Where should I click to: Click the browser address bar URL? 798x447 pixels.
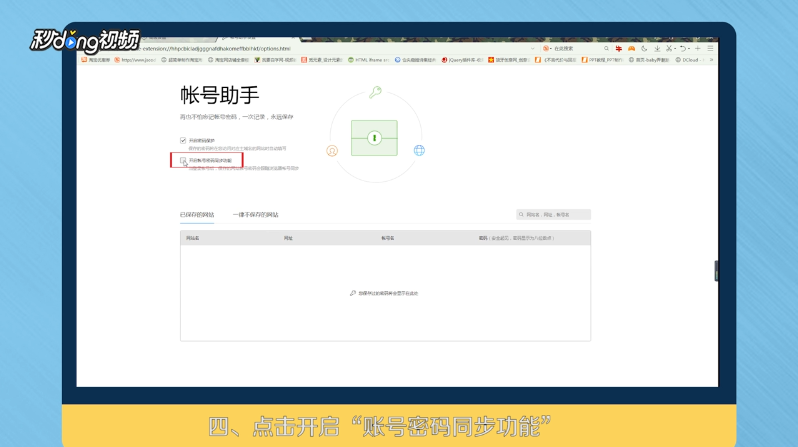pyautogui.click(x=216, y=49)
